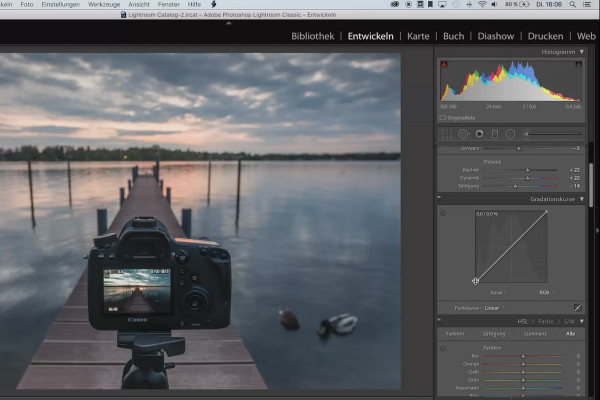This screenshot has height=400, width=600.
Task: Adjust the Schwarz slider handle
Action: tap(519, 149)
